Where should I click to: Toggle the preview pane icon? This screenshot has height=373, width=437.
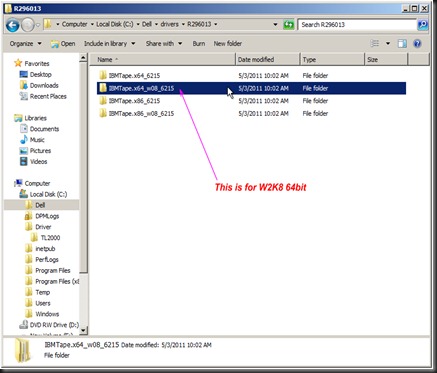402,44
